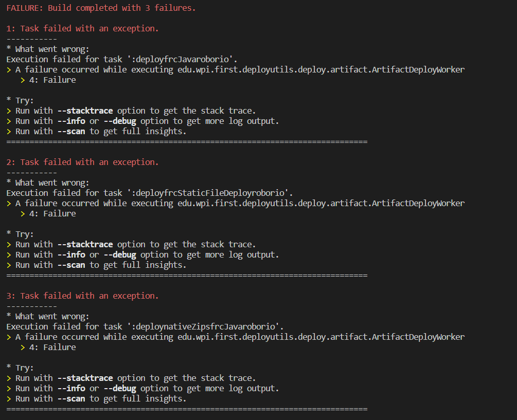Click '4: Failure' under the third task
This screenshot has height=420, width=517.
(52, 348)
